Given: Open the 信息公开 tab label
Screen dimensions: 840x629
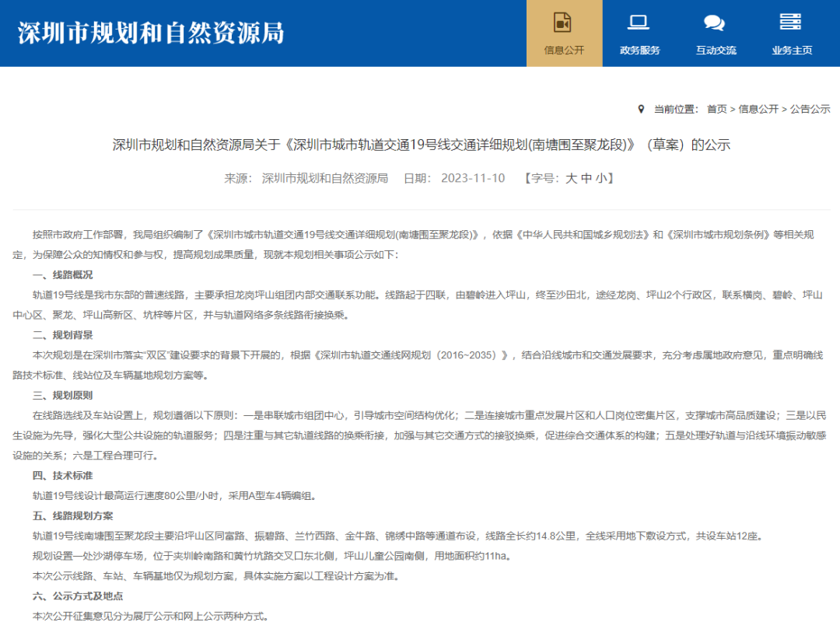Looking at the screenshot, I should coord(564,51).
